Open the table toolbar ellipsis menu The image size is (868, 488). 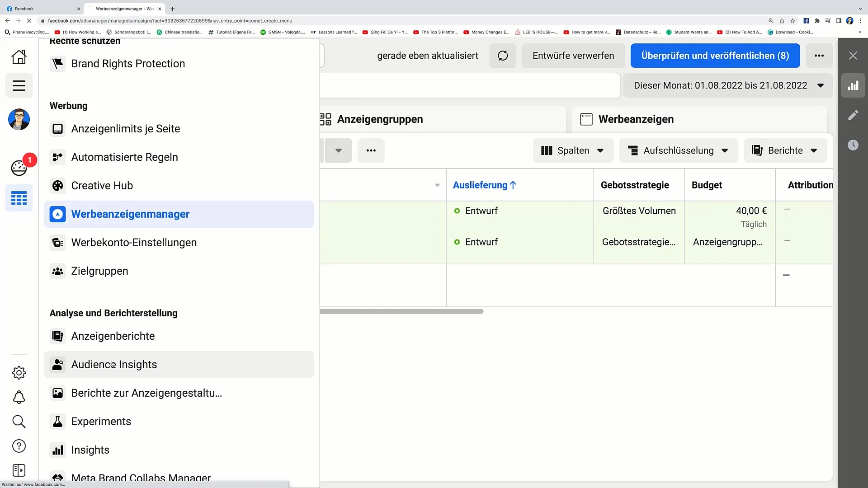371,150
